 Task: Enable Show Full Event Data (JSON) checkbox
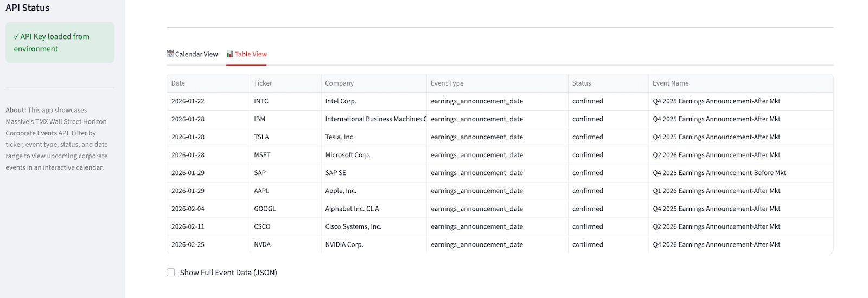171,273
